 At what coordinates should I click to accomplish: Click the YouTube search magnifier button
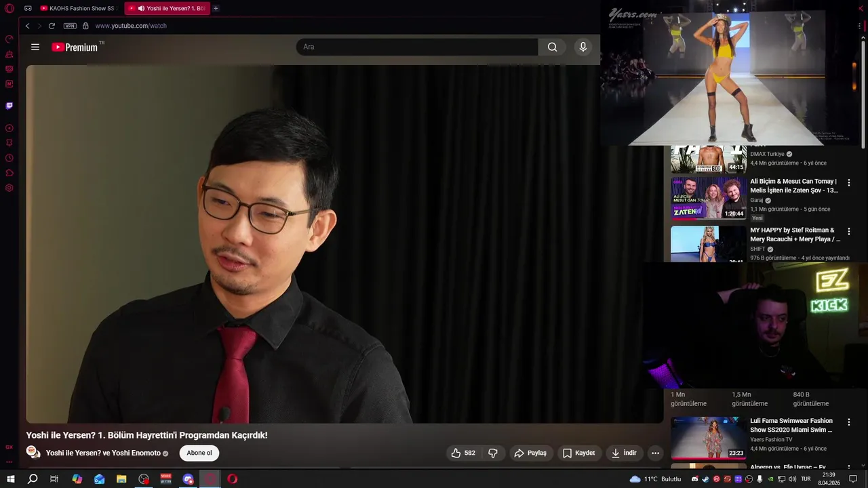(x=553, y=47)
